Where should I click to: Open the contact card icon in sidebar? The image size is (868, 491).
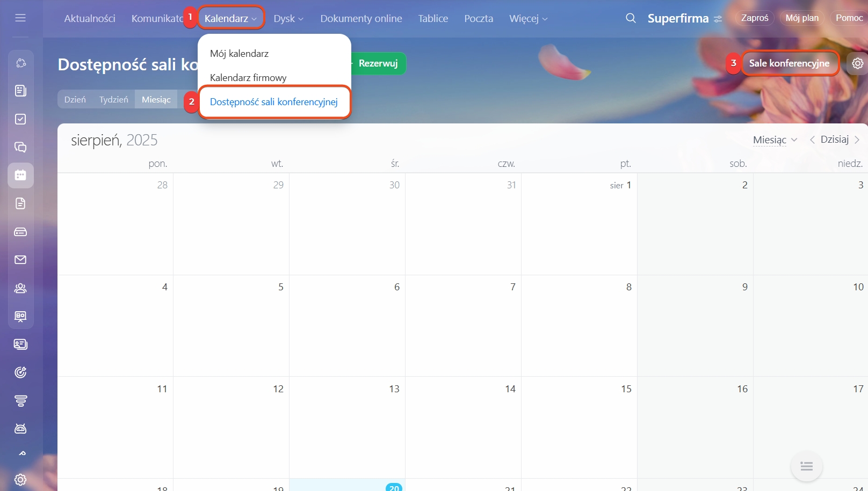(20, 345)
